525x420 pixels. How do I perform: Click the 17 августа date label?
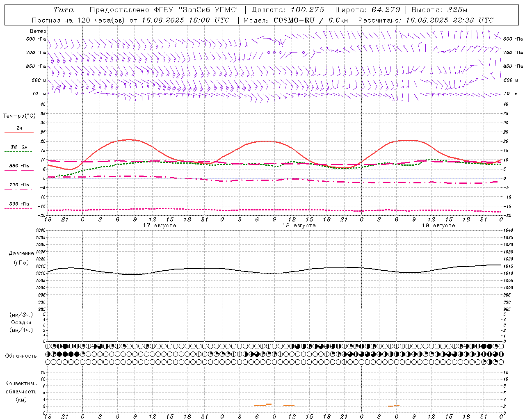[160, 226]
